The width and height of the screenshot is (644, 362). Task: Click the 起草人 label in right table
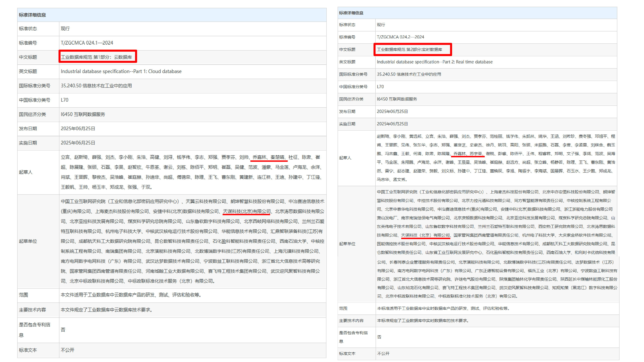[345, 158]
